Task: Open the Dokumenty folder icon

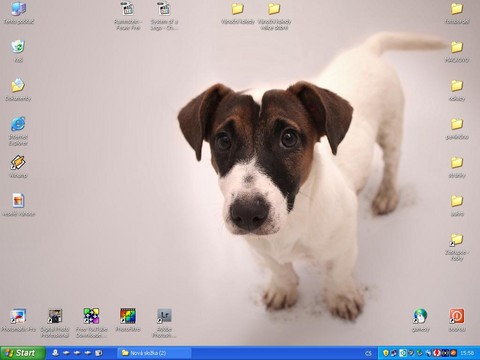Action: pos(18,85)
